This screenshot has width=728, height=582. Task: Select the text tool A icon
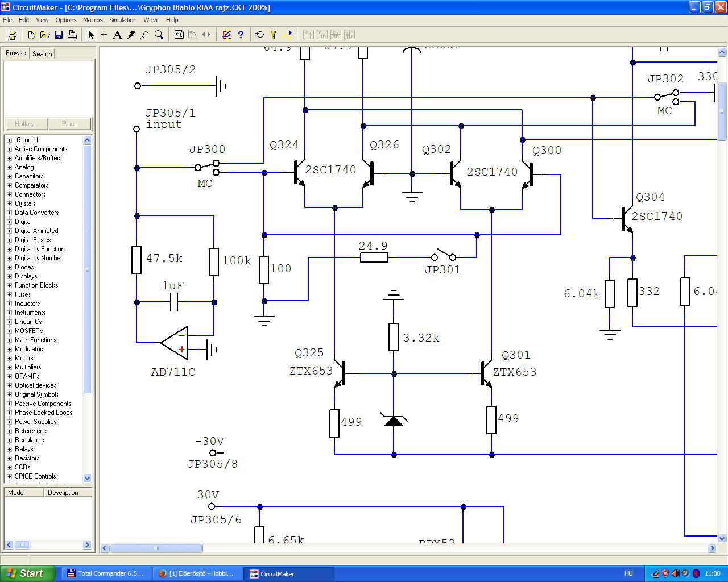(117, 35)
